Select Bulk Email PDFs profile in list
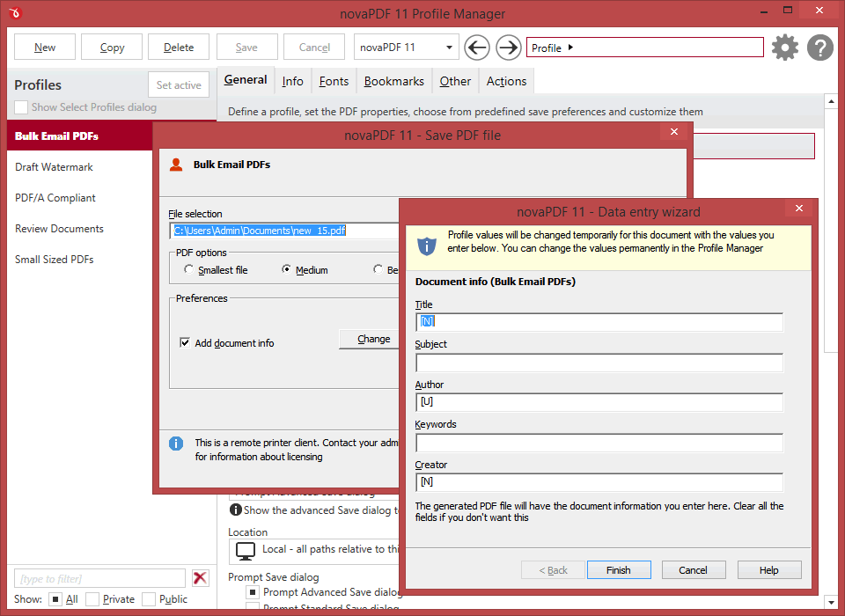The width and height of the screenshot is (845, 616). pyautogui.click(x=80, y=136)
